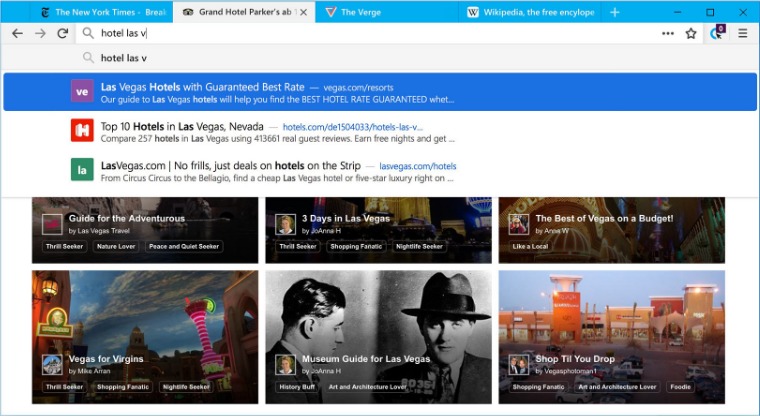Viewport: 760px width, 416px height.
Task: Open a new tab with plus button
Action: (x=615, y=12)
